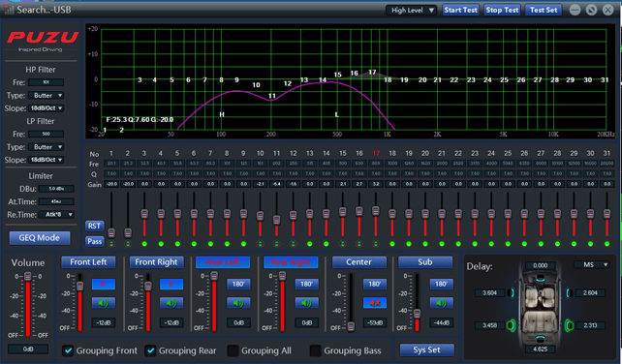Select the Center channel
Screen dimensions: 622x364
point(359,262)
